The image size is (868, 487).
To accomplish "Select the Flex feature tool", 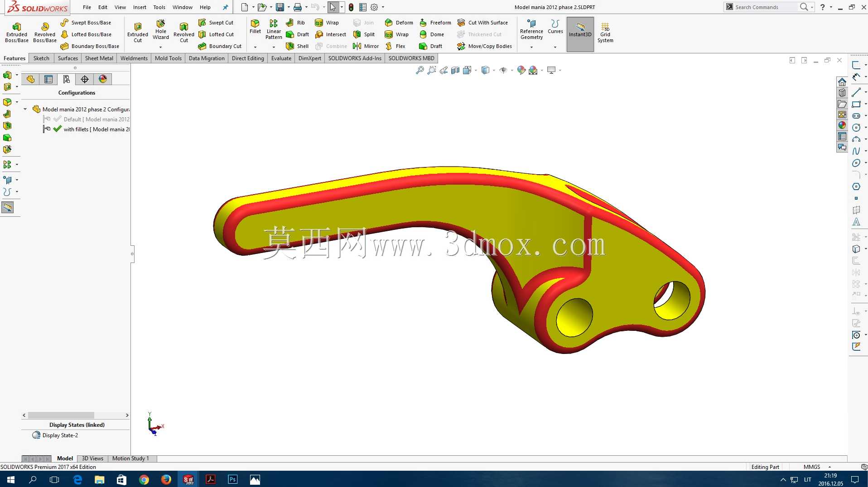I will click(395, 46).
